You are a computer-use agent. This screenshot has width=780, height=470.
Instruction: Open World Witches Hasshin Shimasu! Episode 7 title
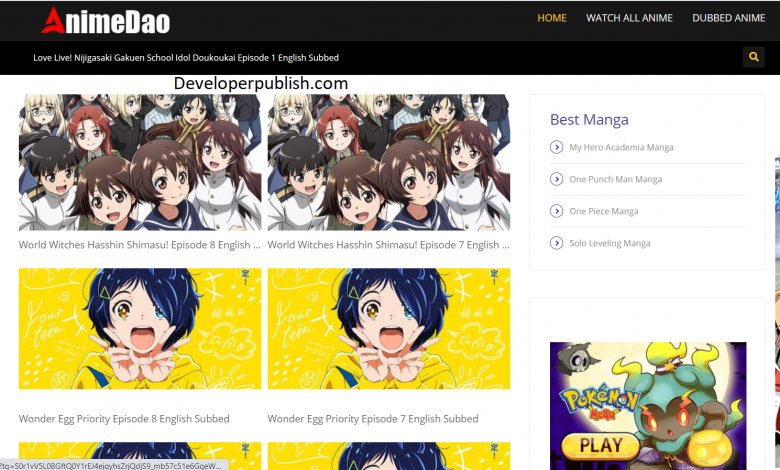pyautogui.click(x=389, y=245)
